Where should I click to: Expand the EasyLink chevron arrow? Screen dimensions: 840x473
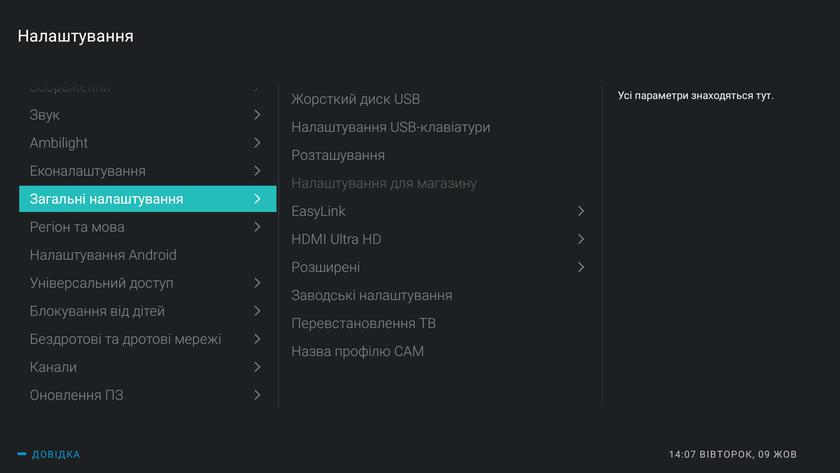[581, 211]
